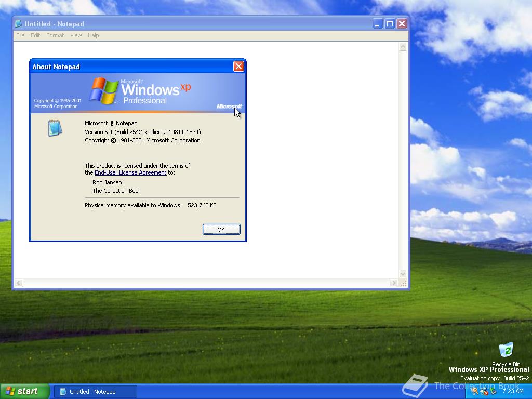
Task: Click the keys activation icon in the system tray
Action: (475, 391)
